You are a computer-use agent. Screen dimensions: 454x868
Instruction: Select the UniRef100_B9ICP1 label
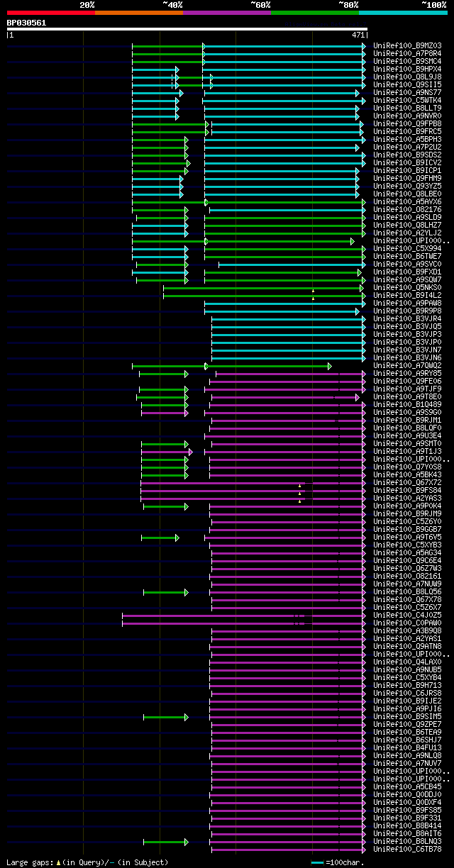(x=407, y=171)
